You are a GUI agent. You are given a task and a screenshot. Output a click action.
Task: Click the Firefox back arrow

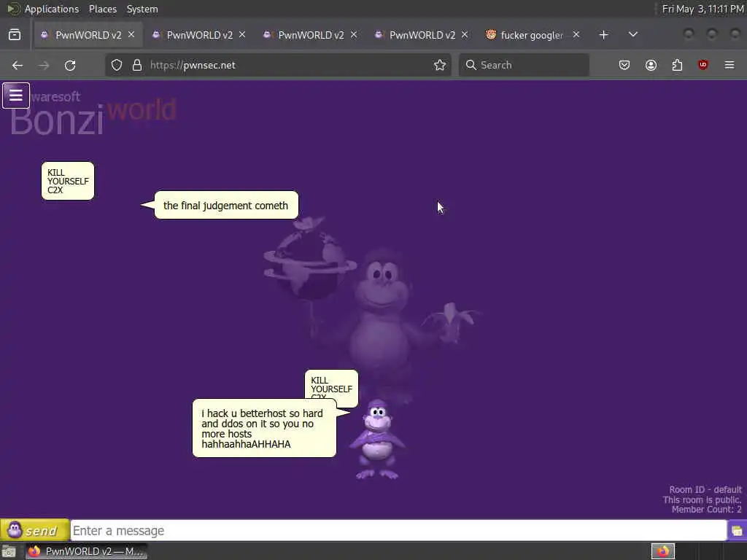(x=18, y=65)
